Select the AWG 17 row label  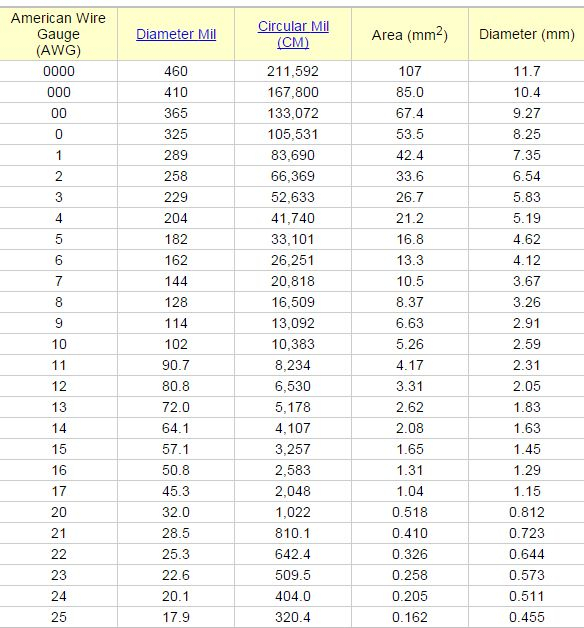pyautogui.click(x=59, y=491)
